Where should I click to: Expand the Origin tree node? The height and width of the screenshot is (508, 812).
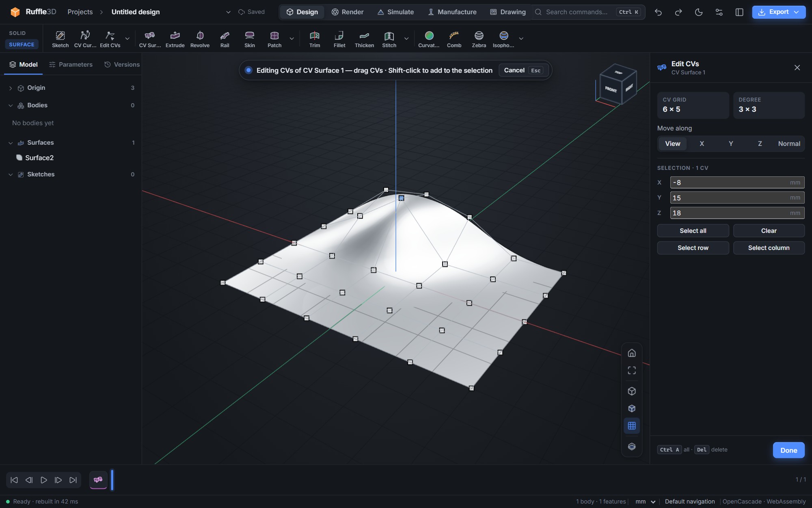tap(11, 88)
